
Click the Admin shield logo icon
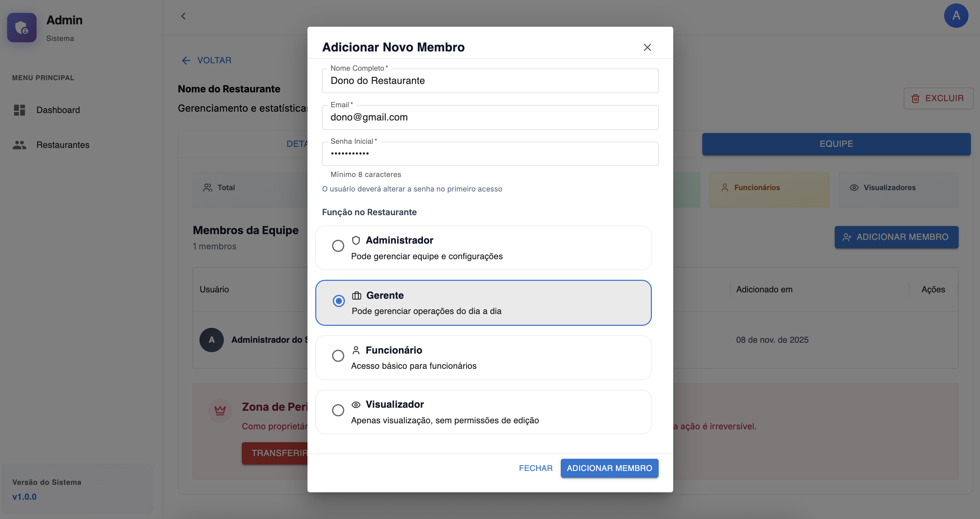tap(22, 28)
